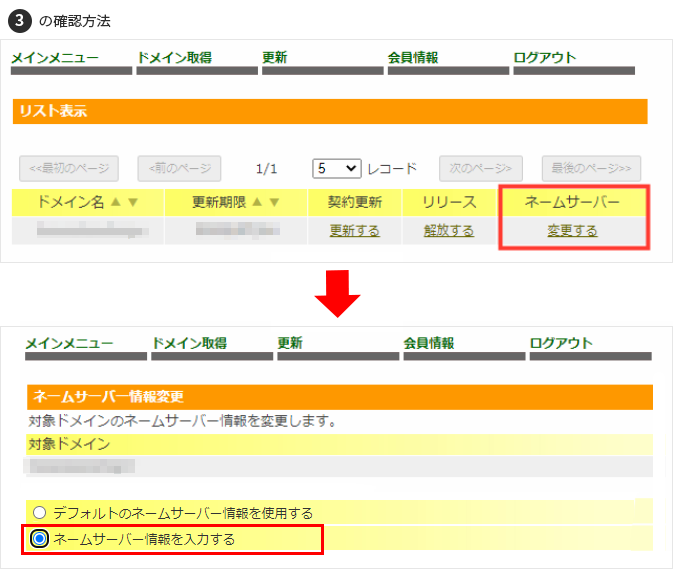
Task: Click the 解放する release link
Action: [x=448, y=231]
